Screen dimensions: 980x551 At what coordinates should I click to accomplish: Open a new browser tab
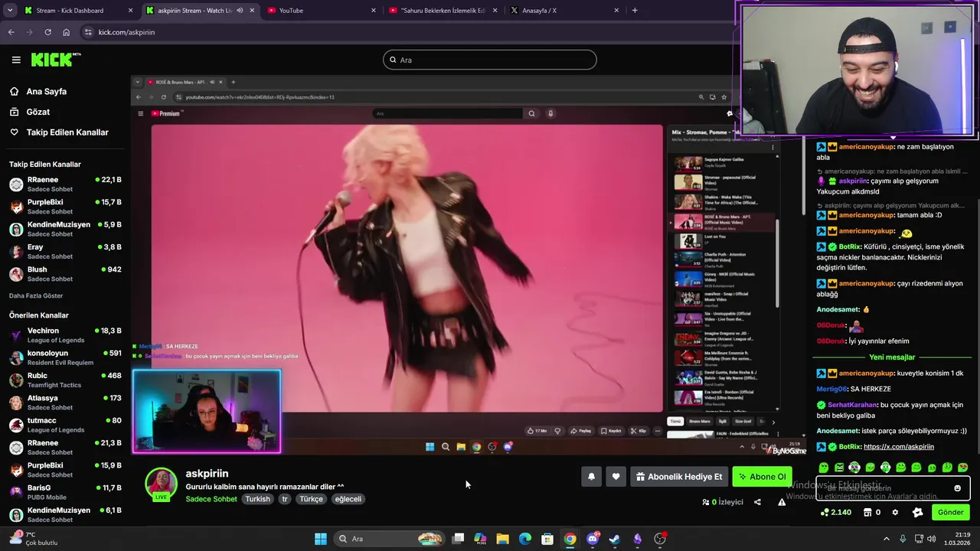click(x=635, y=11)
